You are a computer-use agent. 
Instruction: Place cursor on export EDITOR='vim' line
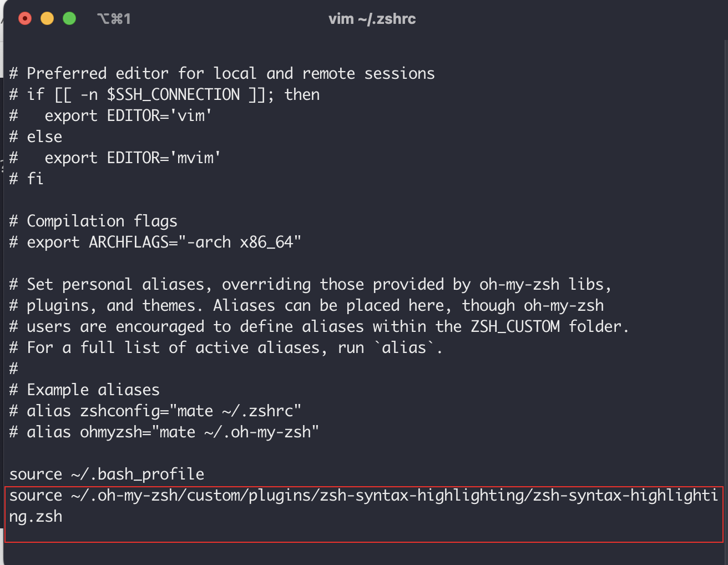[128, 116]
